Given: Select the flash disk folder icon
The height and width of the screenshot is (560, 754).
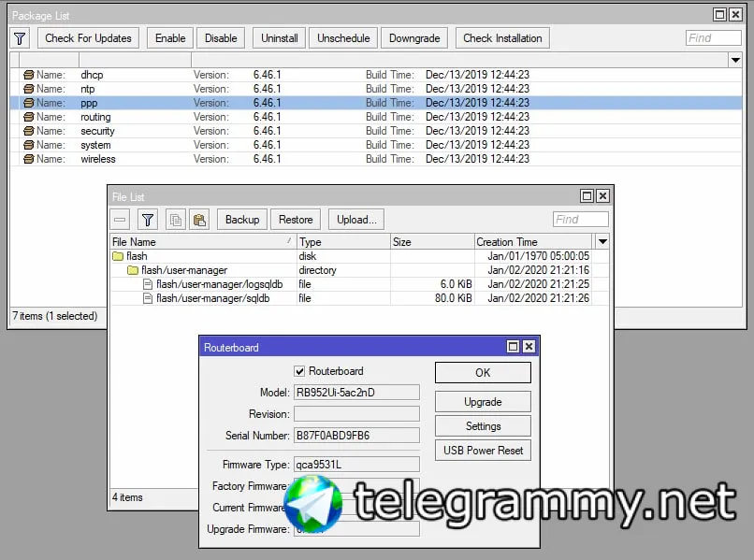Looking at the screenshot, I should click(x=118, y=256).
